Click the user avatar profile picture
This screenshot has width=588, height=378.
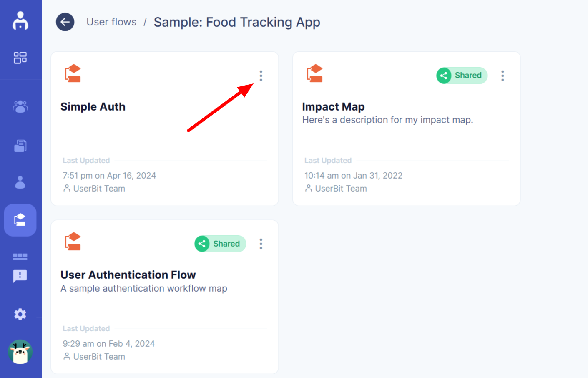coord(20,352)
